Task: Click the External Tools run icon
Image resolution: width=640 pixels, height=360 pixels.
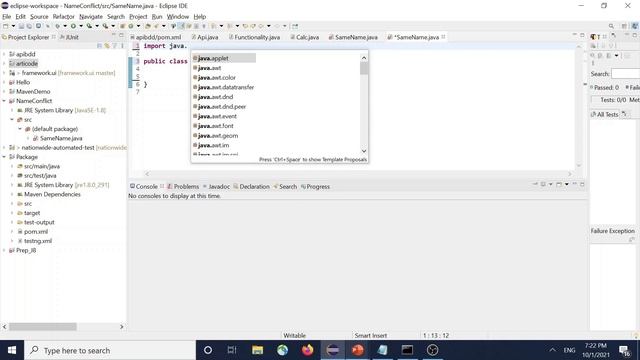Action: (x=105, y=26)
